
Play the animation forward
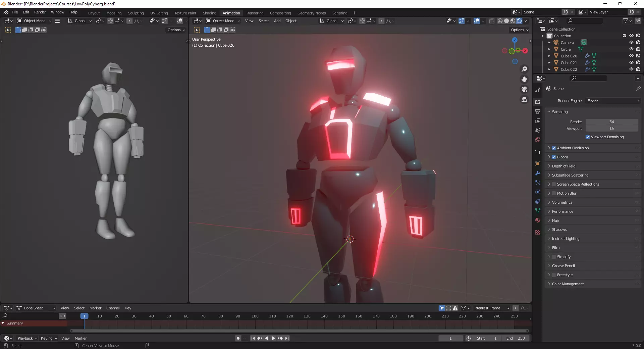pos(273,338)
